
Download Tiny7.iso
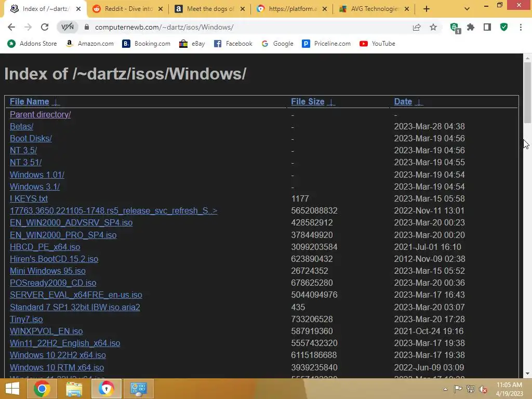[26, 320]
